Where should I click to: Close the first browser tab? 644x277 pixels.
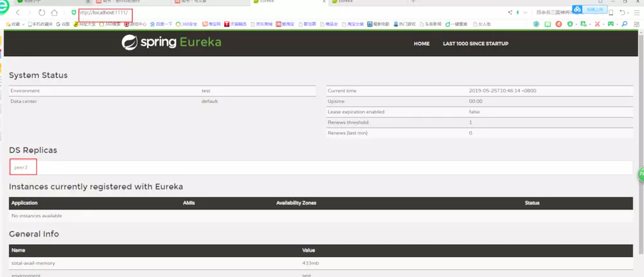(88, 2)
